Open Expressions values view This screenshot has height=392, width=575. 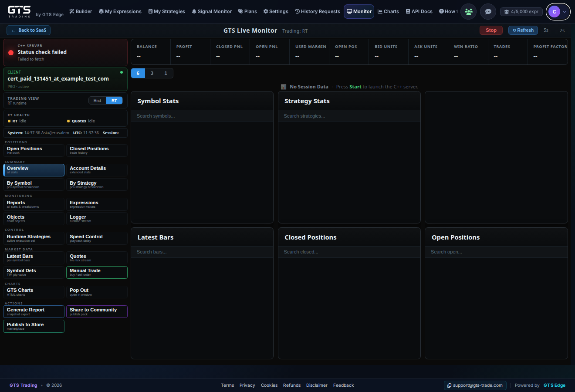pos(97,204)
